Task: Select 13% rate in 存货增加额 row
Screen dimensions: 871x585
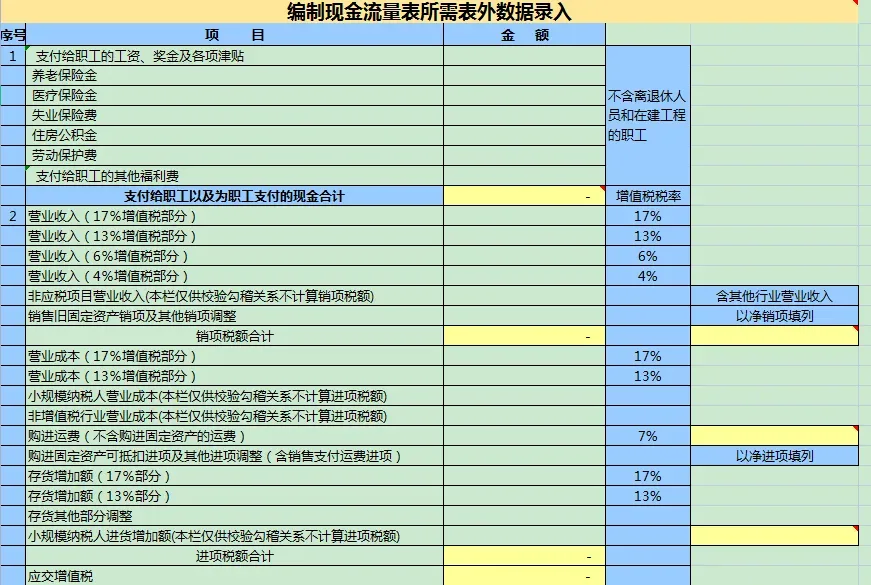Action: [x=648, y=496]
